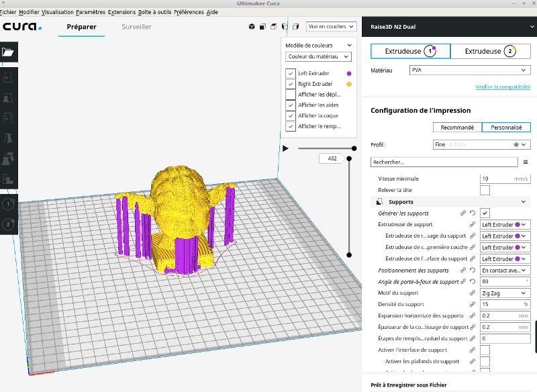Open the Profil Fine dropdown
Screen dimensions: 537x392
[x=481, y=144]
